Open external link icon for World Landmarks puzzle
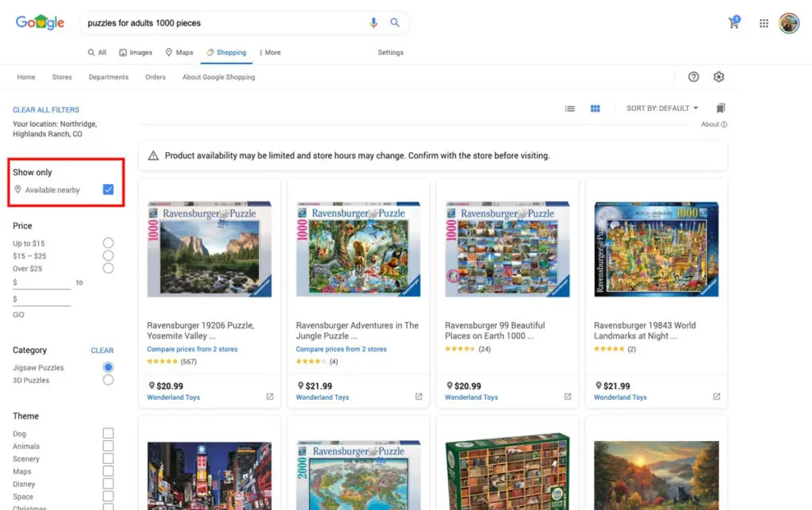Image resolution: width=812 pixels, height=510 pixels. point(717,397)
